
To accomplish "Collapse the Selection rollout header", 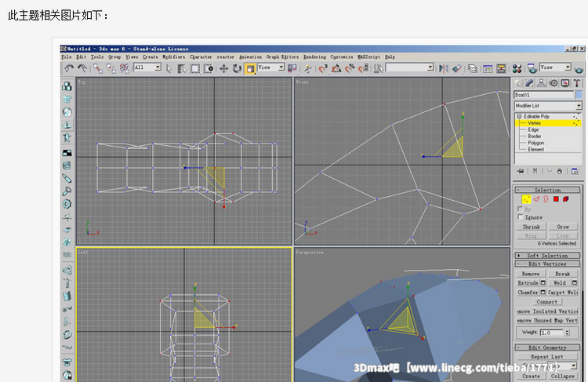I will pos(547,191).
